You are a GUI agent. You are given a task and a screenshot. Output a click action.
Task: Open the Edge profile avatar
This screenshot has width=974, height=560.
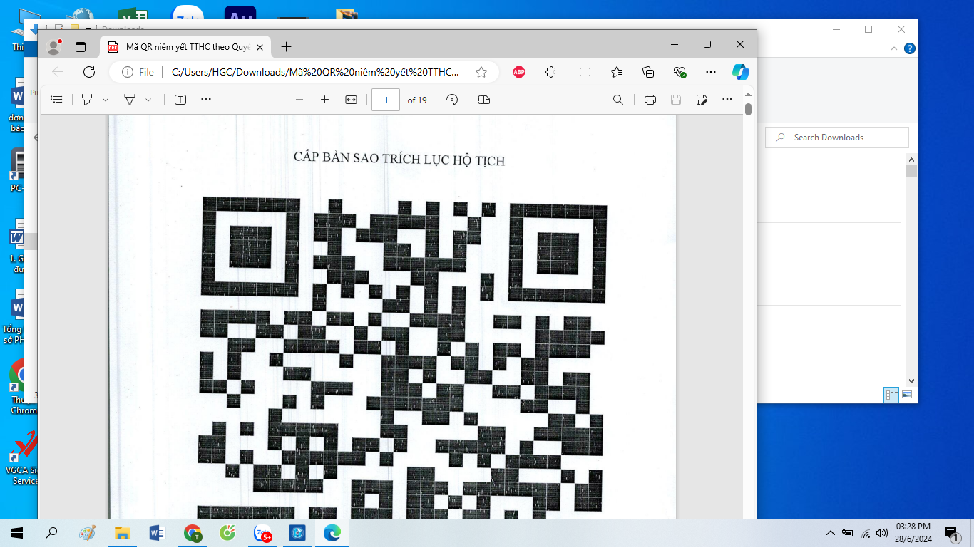tap(53, 47)
